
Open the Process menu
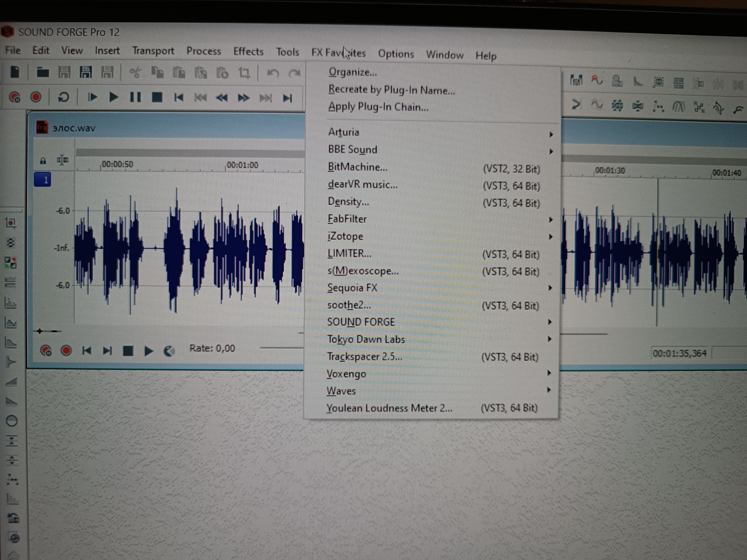click(204, 51)
